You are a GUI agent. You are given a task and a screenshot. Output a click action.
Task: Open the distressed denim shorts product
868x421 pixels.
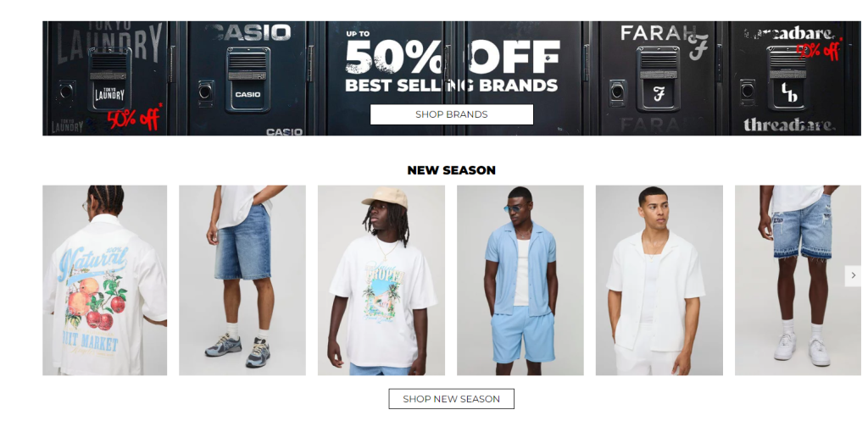point(798,280)
